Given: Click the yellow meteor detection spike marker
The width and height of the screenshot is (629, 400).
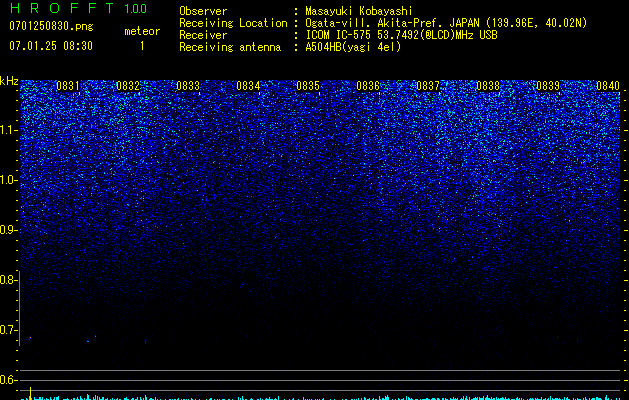Looking at the screenshot, I should [30, 393].
